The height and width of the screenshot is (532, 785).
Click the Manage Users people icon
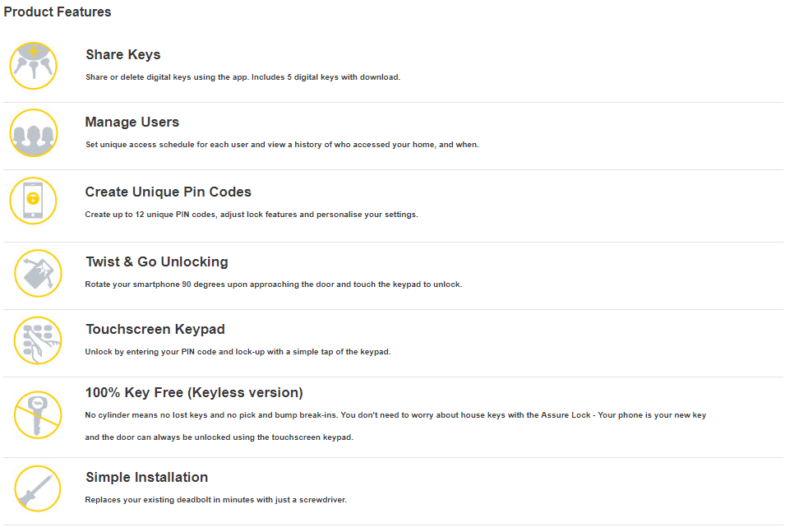33,133
